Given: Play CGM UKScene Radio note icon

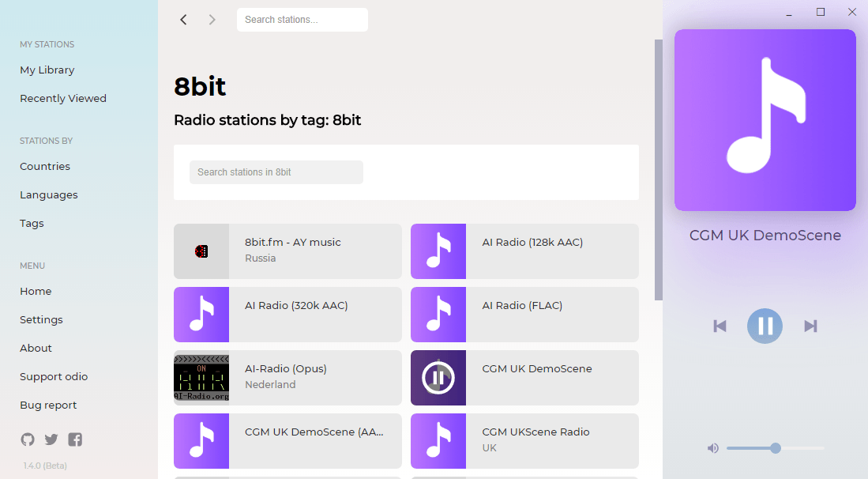Looking at the screenshot, I should 438,441.
